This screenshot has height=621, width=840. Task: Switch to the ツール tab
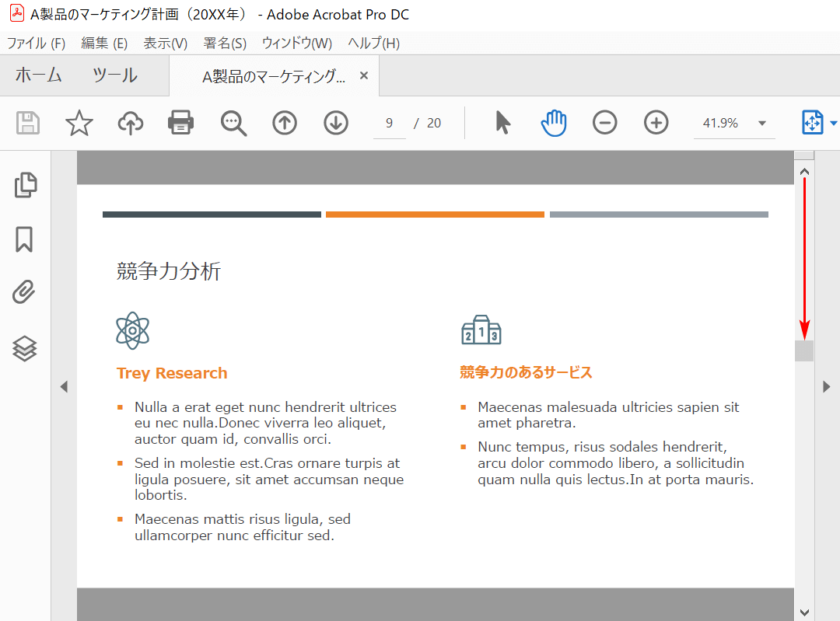click(115, 75)
